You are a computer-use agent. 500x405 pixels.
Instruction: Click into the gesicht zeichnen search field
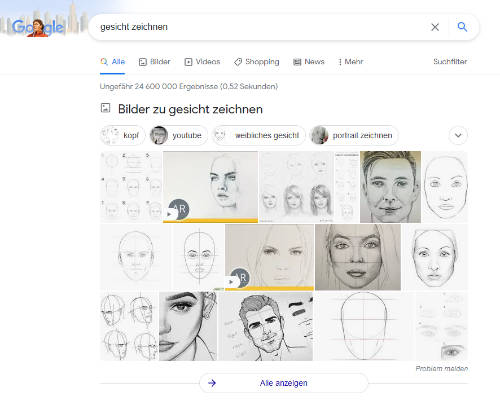[260, 27]
